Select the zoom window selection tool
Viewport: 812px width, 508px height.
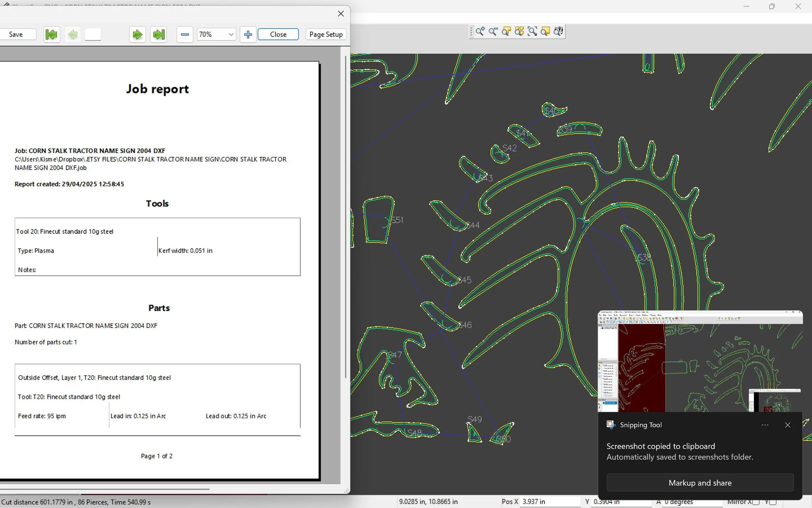point(532,32)
